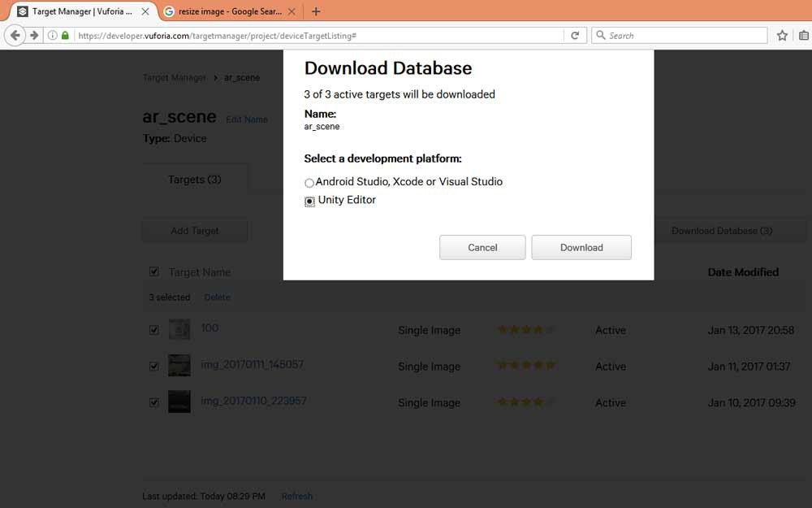Viewport: 812px width, 508px height.
Task: Click the Cancel button in the dialog
Action: pyautogui.click(x=482, y=247)
